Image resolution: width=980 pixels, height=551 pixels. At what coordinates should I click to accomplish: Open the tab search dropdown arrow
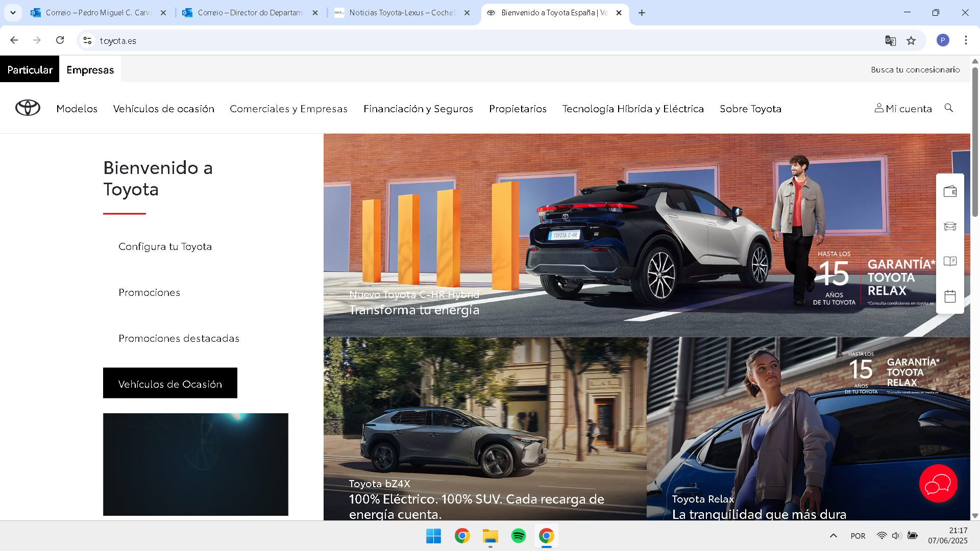point(13,13)
